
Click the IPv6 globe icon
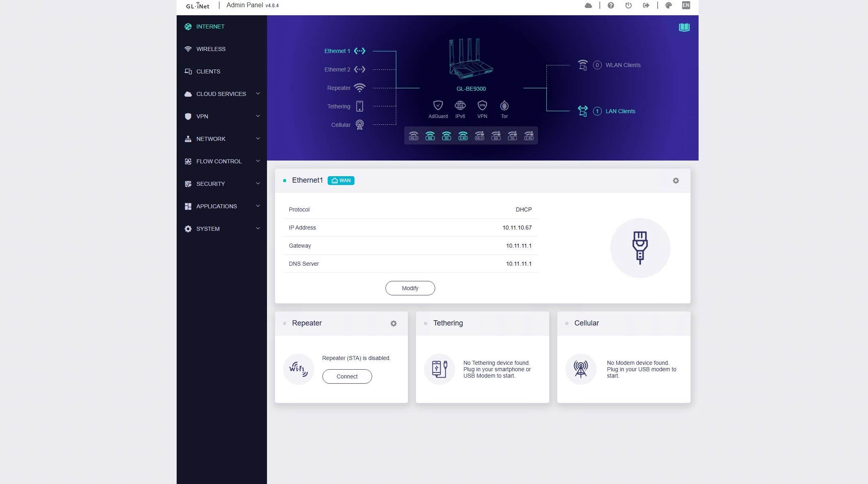pyautogui.click(x=460, y=106)
